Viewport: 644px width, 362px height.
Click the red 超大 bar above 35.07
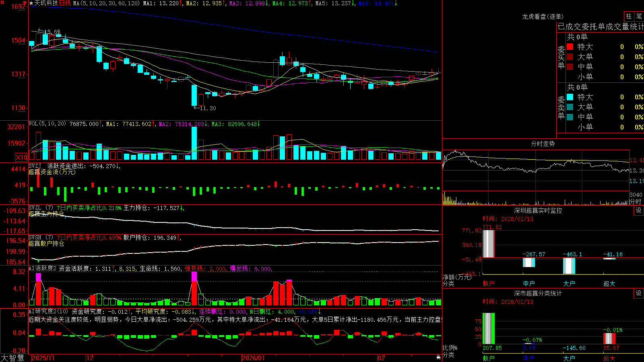[609, 339]
